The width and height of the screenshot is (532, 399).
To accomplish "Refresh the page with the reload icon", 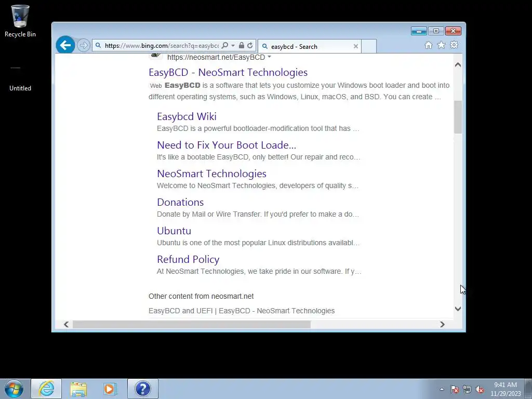I will [250, 46].
